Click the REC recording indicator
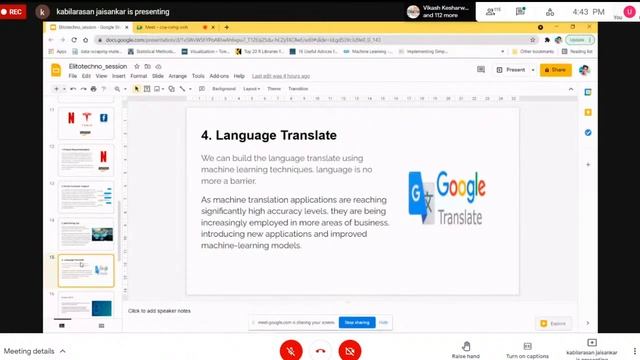This screenshot has width=640, height=360. 13,12
